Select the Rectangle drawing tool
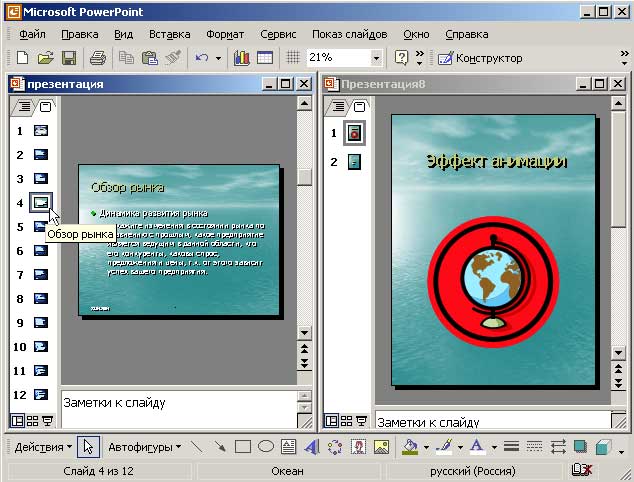The image size is (634, 482). point(242,447)
